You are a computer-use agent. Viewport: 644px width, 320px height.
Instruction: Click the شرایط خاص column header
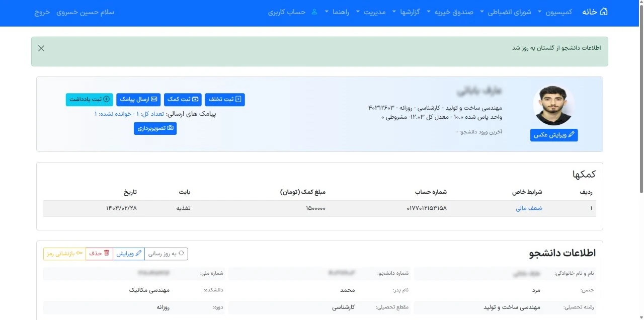(527, 192)
